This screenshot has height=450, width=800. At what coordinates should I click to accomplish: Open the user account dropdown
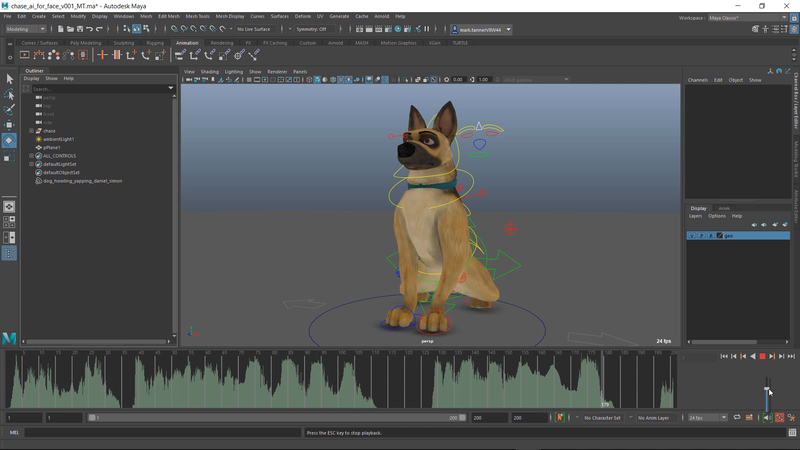point(482,30)
